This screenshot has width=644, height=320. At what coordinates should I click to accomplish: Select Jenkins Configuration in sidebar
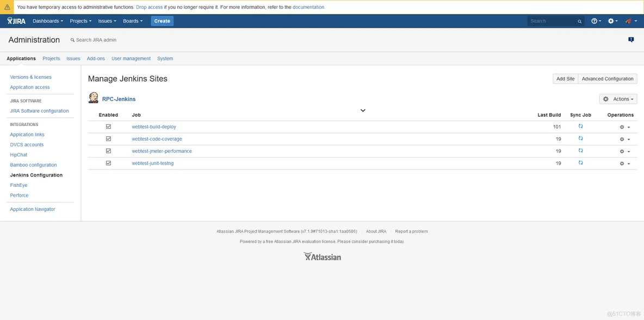tap(36, 175)
